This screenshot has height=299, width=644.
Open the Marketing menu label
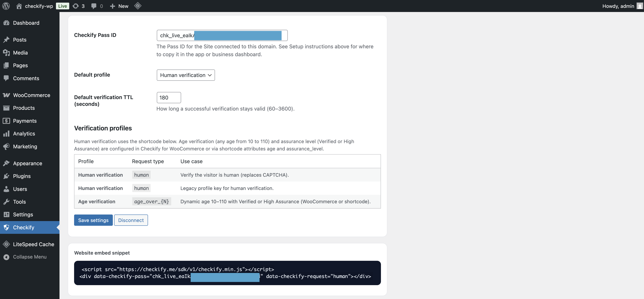point(25,147)
